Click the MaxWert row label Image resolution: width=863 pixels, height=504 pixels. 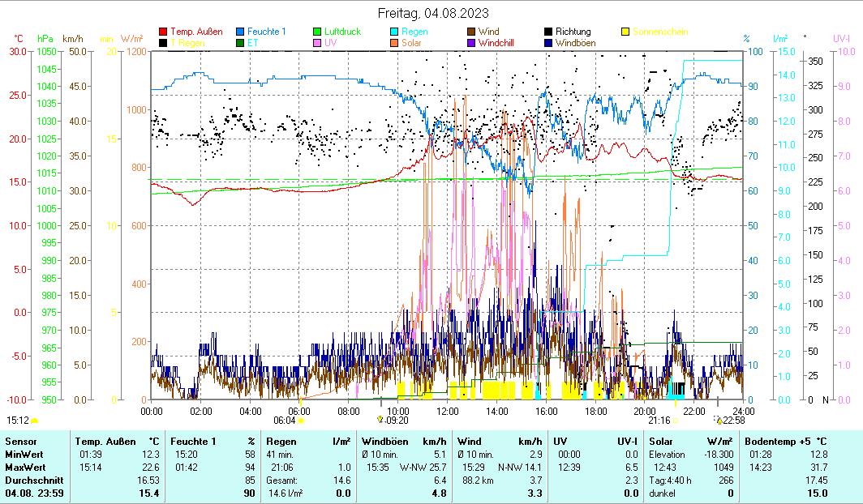23,468
